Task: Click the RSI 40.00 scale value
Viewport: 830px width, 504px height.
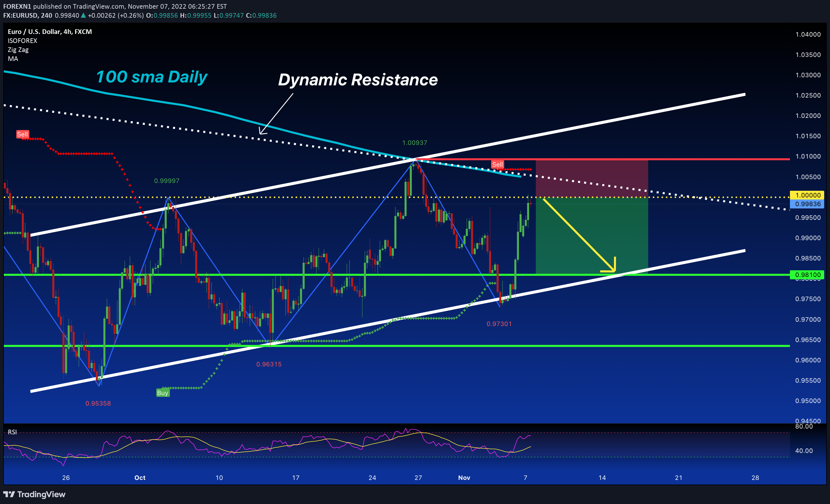Action: pos(804,451)
